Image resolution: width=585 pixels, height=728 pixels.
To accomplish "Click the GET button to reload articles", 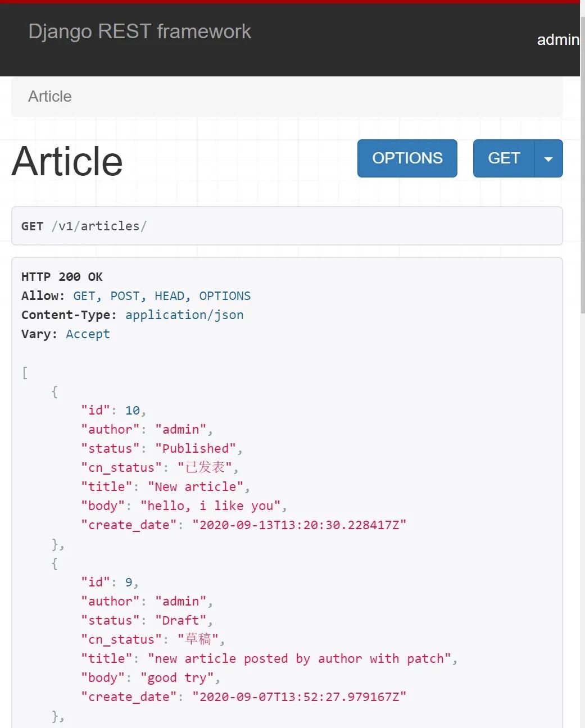I will click(x=504, y=158).
